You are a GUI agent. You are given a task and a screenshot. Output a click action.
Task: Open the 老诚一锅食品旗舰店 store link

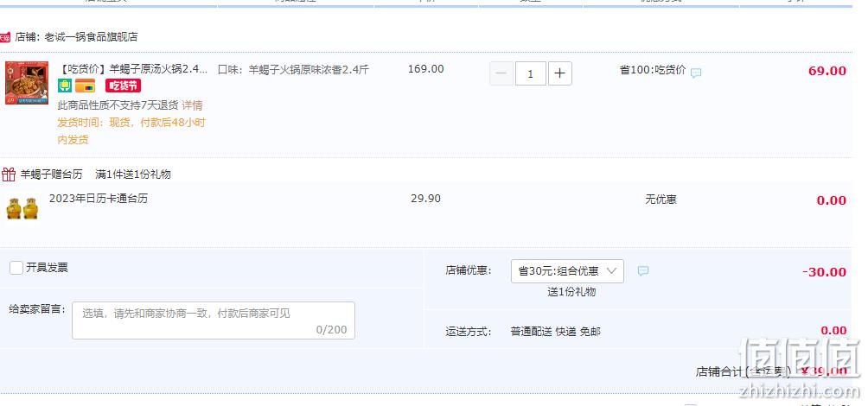click(92, 37)
